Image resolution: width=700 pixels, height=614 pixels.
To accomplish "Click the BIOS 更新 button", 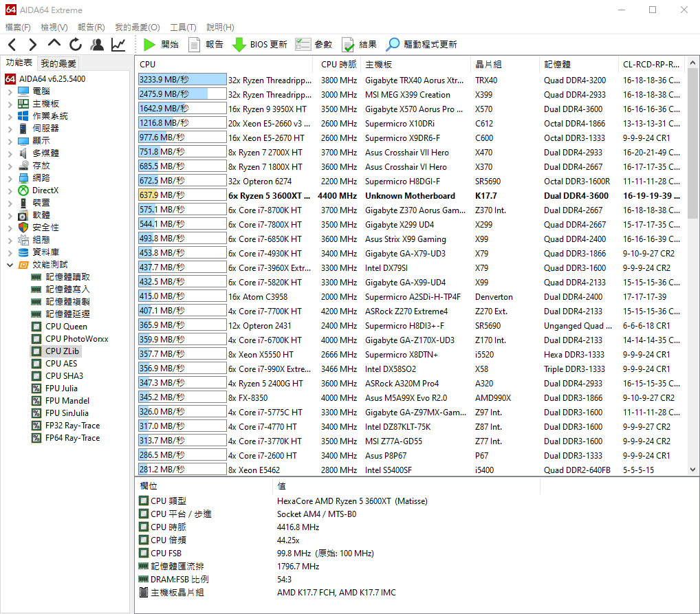I will 260,44.
